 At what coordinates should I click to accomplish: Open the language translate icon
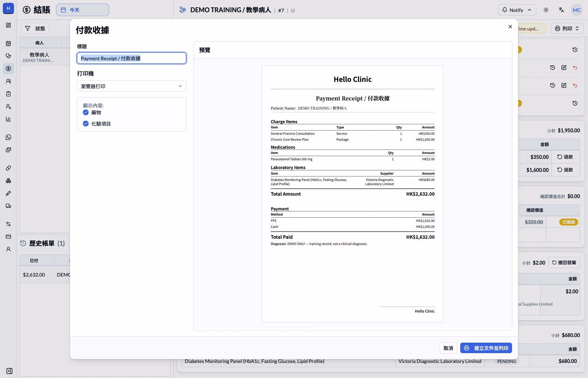(561, 10)
